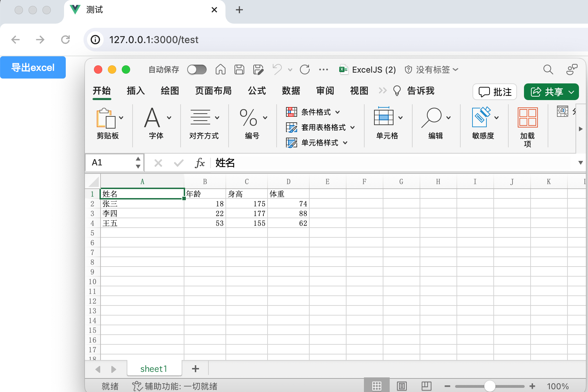Open a new browser tab
588x392 pixels.
click(x=239, y=10)
